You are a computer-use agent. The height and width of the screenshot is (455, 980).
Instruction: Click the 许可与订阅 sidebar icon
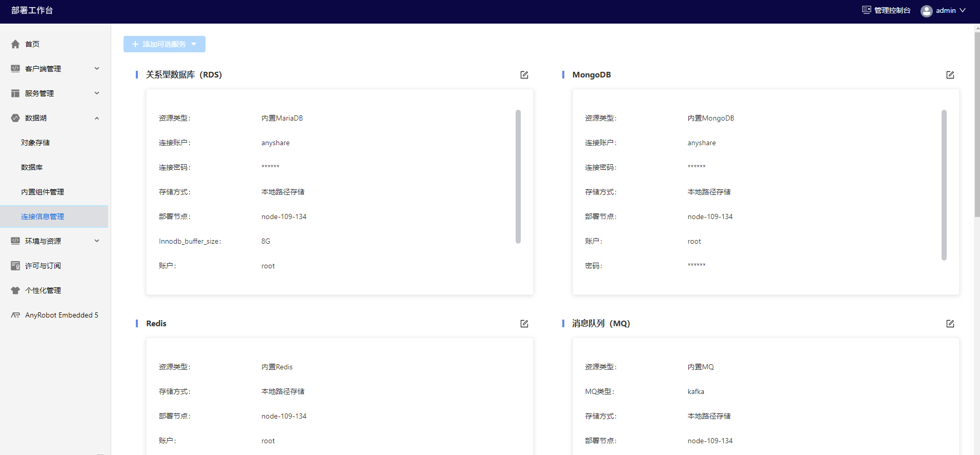coord(15,266)
